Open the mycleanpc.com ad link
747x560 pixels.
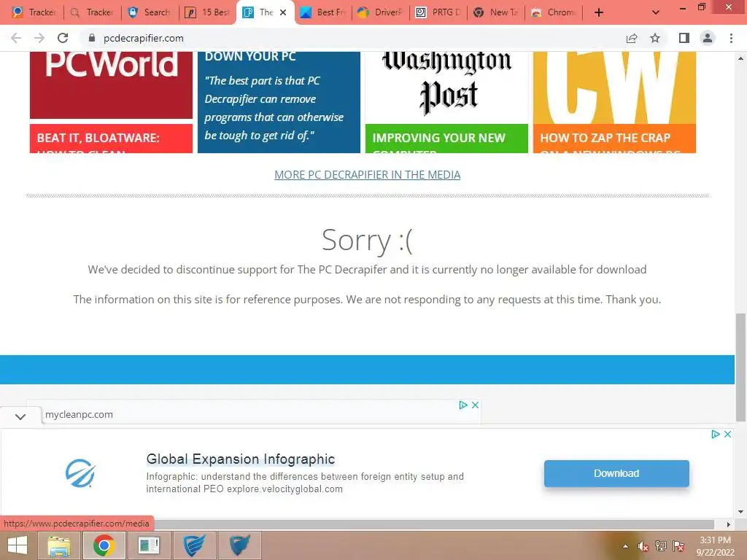click(79, 414)
